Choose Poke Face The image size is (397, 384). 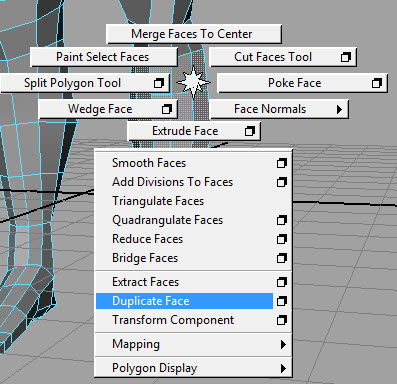point(295,83)
